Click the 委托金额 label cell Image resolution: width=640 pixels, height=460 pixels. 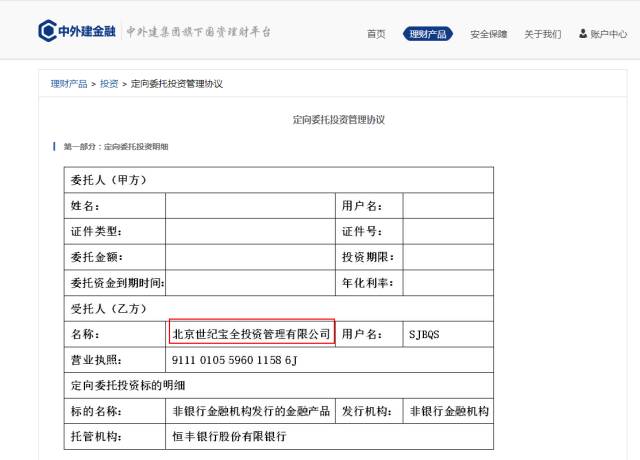point(115,257)
